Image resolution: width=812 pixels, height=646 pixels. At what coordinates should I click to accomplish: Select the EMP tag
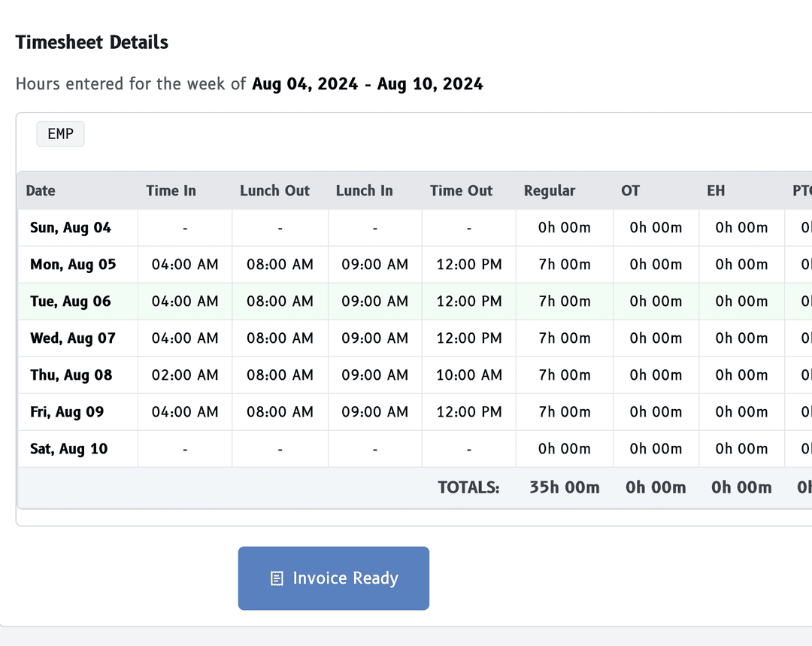(x=60, y=134)
